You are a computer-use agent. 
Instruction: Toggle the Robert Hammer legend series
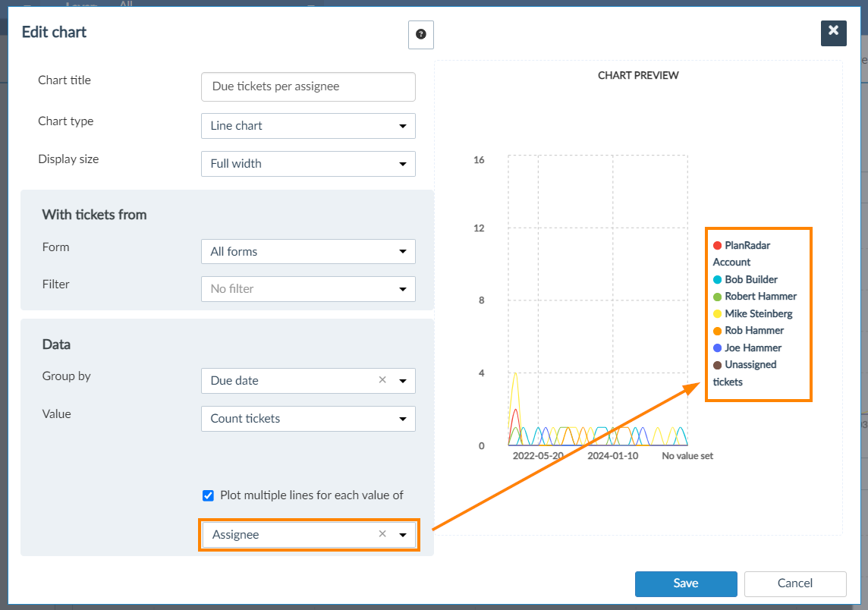(x=759, y=297)
